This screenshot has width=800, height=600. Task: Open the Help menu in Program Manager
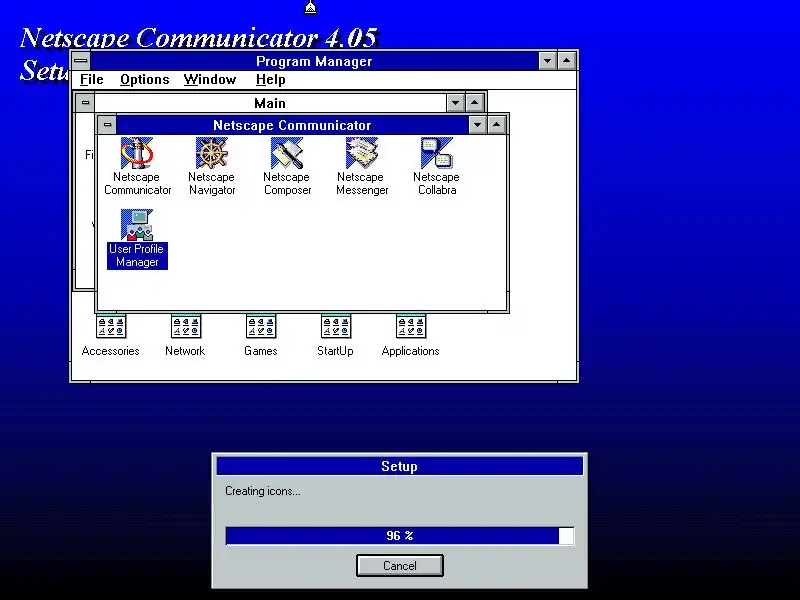point(270,80)
